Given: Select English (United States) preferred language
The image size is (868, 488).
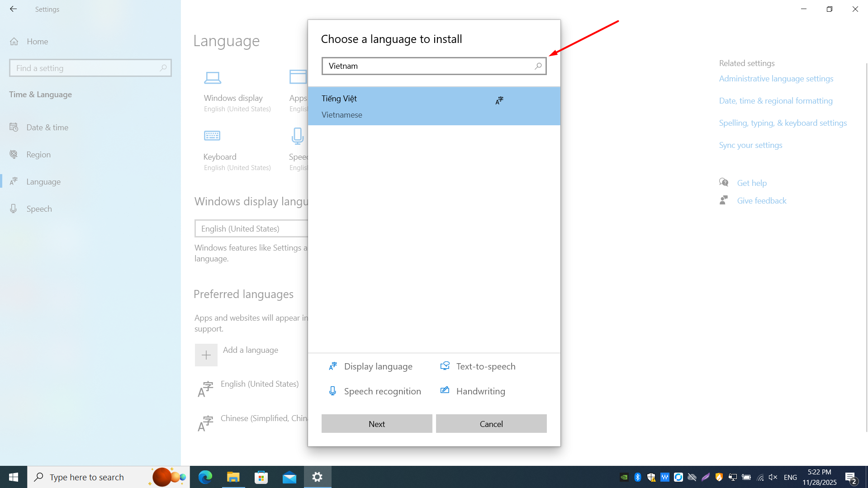Looking at the screenshot, I should click(x=260, y=384).
